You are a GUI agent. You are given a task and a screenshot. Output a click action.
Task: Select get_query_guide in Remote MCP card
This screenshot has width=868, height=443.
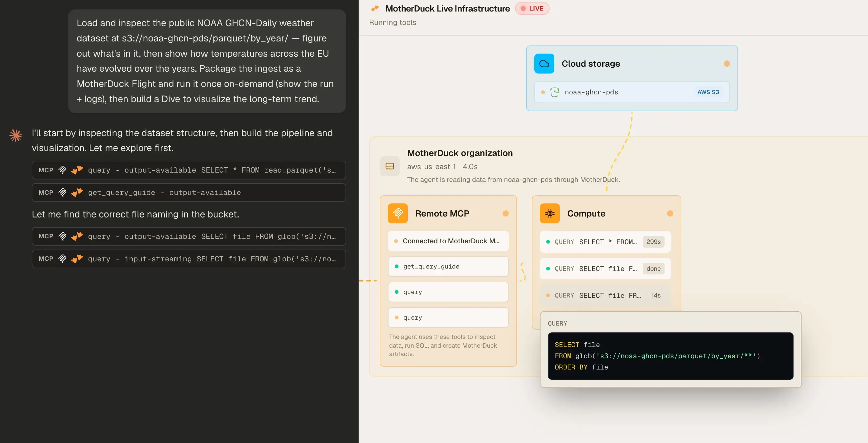tap(448, 266)
